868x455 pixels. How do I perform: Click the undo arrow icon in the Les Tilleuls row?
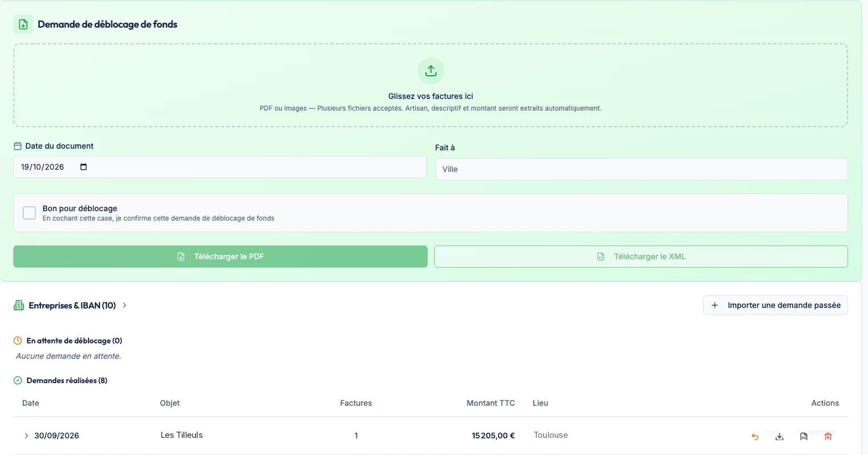click(x=755, y=437)
